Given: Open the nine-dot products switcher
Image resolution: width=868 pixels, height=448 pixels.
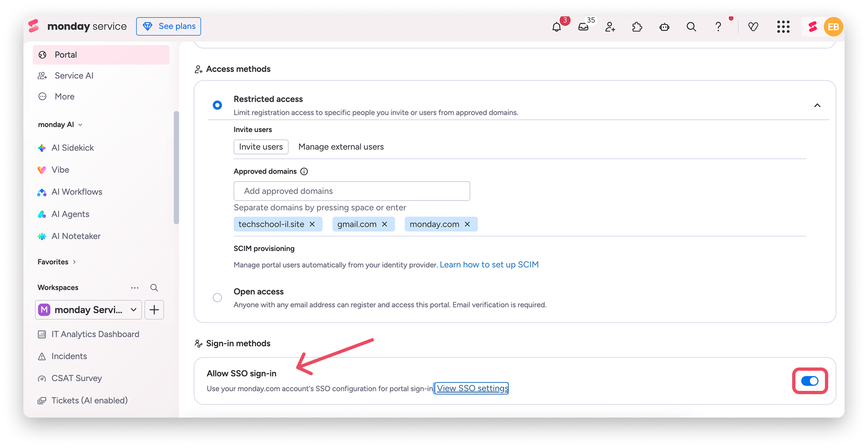Looking at the screenshot, I should [783, 27].
